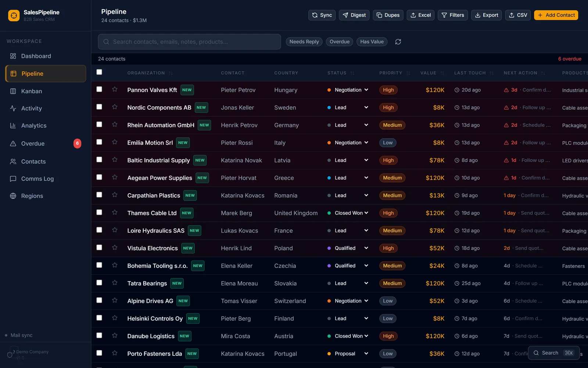Open the Filters button

pyautogui.click(x=453, y=15)
